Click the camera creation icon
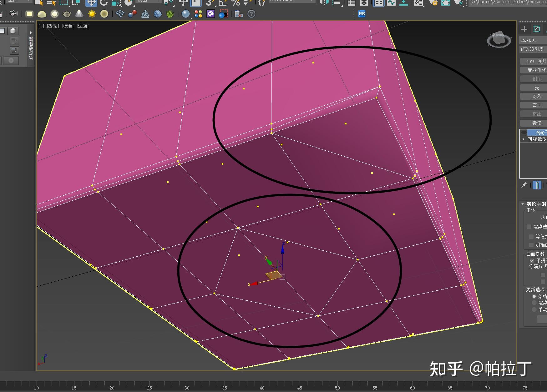This screenshot has width=547, height=392. (13, 14)
